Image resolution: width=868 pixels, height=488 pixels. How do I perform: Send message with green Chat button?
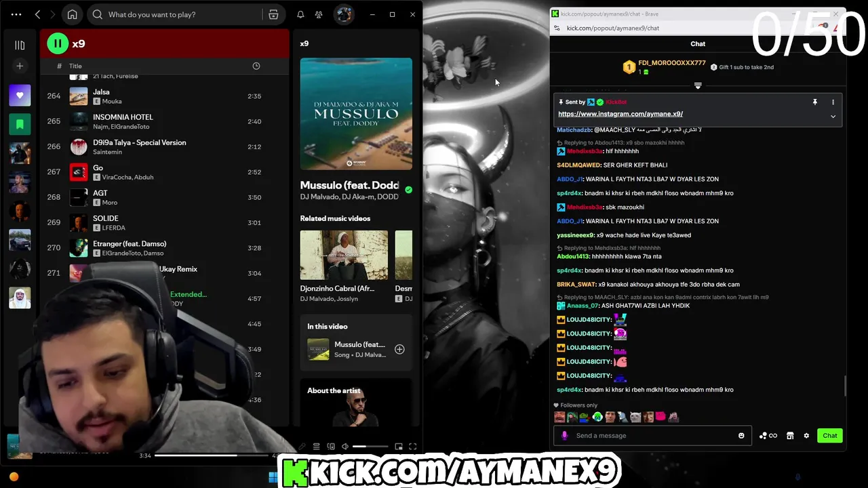pyautogui.click(x=830, y=435)
